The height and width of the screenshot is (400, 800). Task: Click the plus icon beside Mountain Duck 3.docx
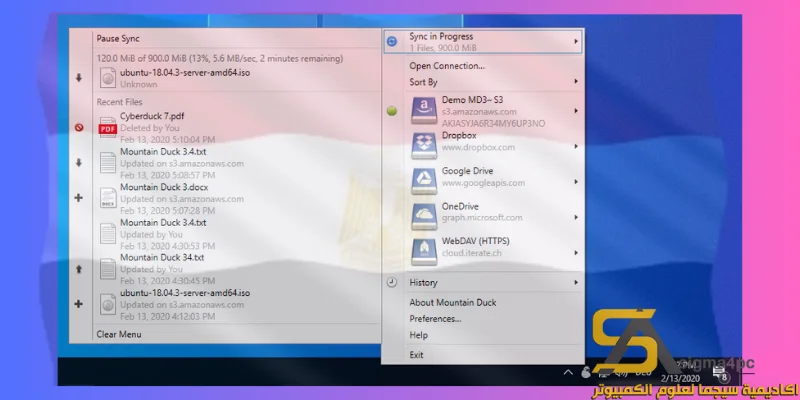(79, 197)
